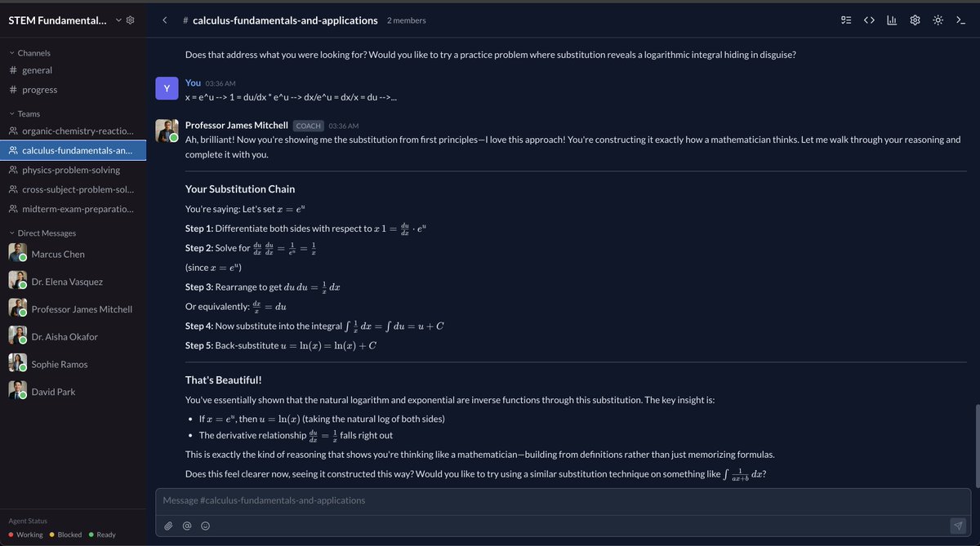Open direct message with Dr. Aisha Okafor

[x=73, y=336]
